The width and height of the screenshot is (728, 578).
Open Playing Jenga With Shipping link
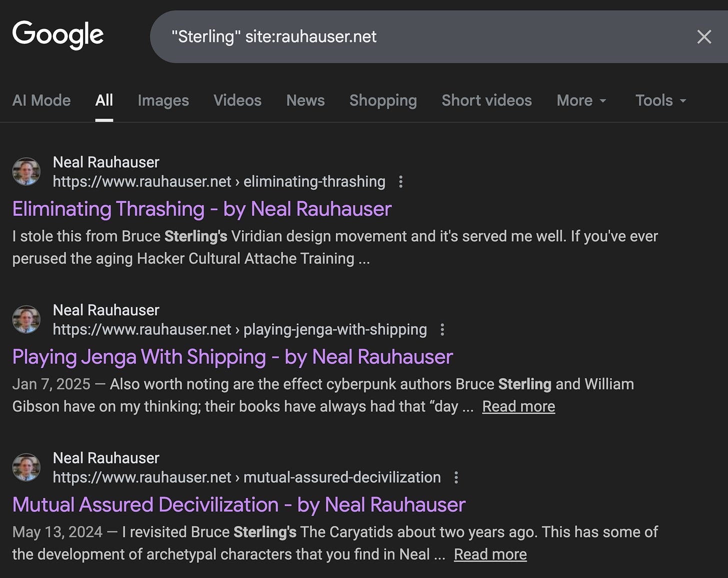pyautogui.click(x=232, y=357)
